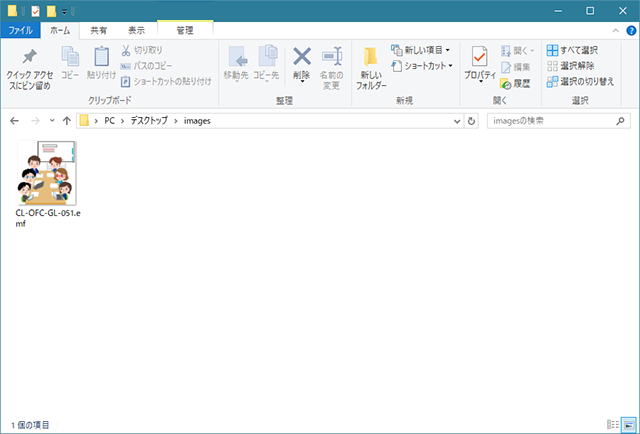The image size is (640, 434).
Task: Click file name CL-OFC-GL-051.emf
Action: [x=48, y=218]
